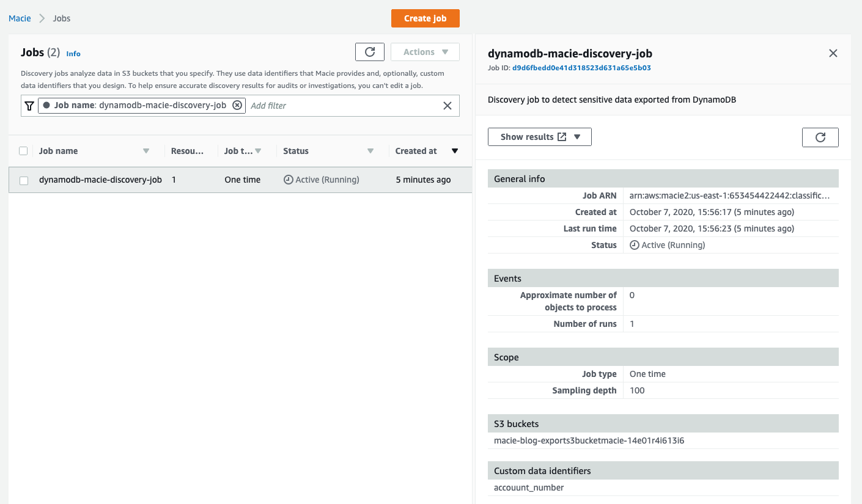
Task: Click the Create job button
Action: pyautogui.click(x=425, y=18)
